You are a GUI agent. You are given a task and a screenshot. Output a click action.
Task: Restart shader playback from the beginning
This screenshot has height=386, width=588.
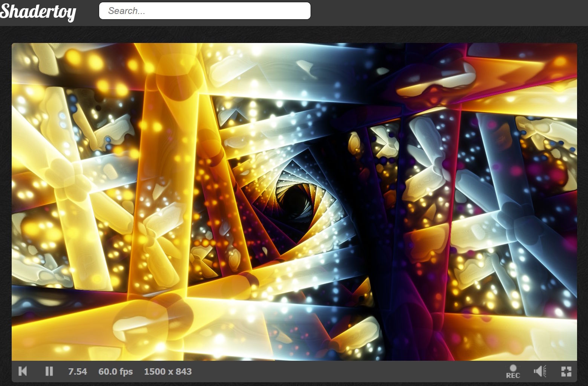click(x=23, y=371)
